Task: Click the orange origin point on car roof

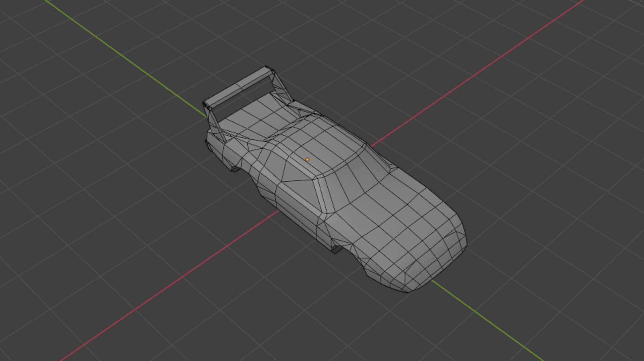Action: coord(307,160)
